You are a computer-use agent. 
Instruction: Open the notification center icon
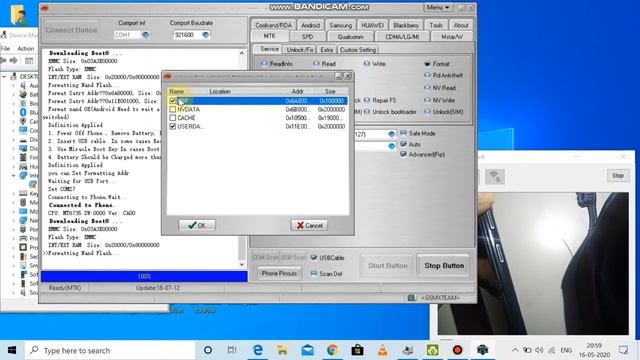pyautogui.click(x=623, y=350)
